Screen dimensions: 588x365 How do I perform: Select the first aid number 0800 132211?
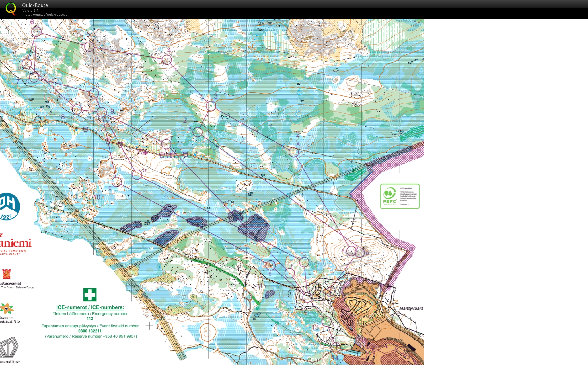90,331
